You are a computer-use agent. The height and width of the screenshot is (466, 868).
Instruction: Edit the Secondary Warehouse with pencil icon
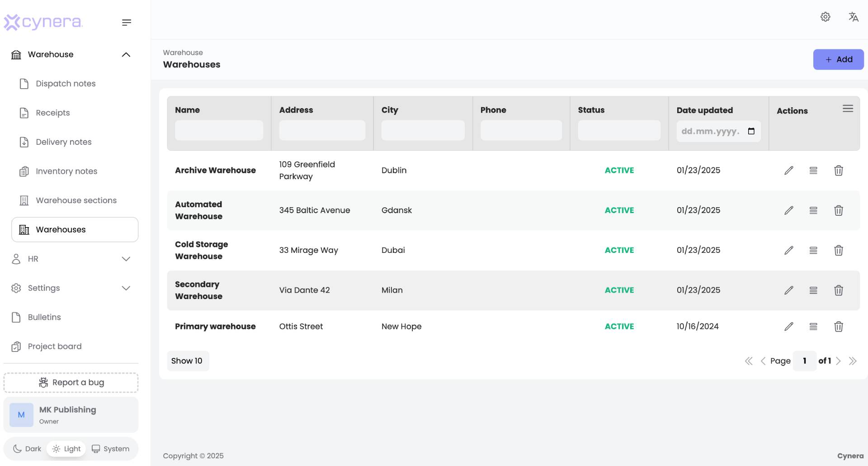pyautogui.click(x=788, y=290)
